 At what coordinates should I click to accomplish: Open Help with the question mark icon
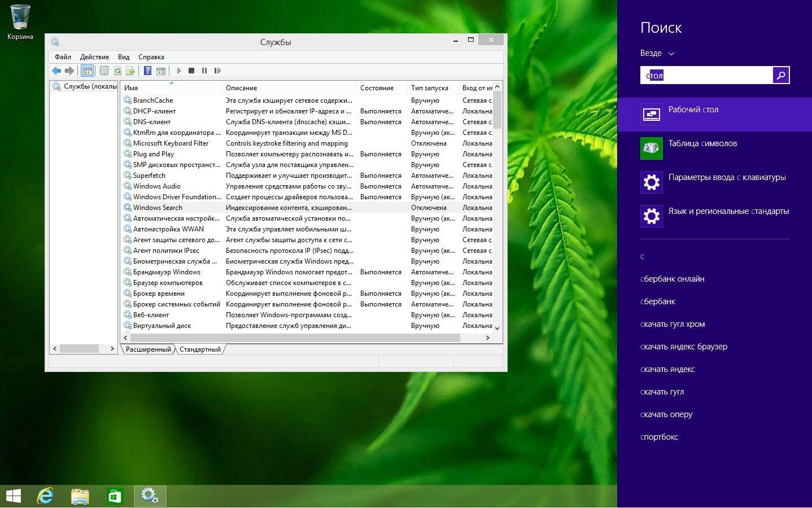tap(147, 71)
